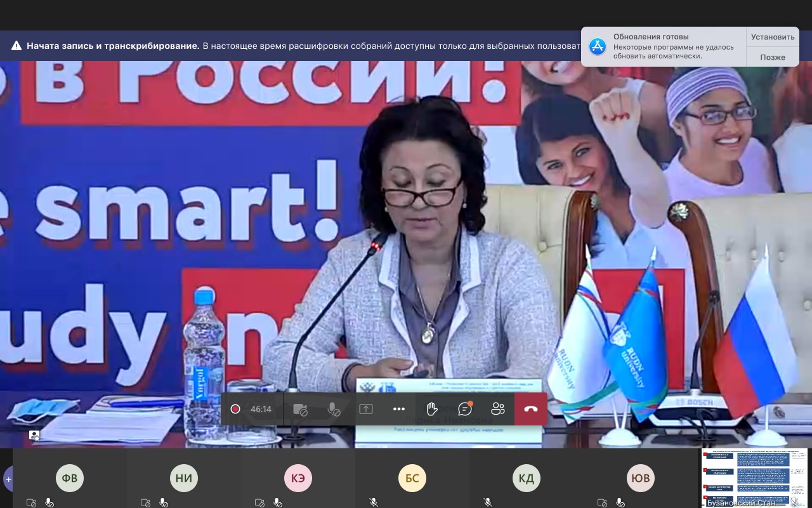Click ФВ's muted microphone icon
Image resolution: width=812 pixels, height=508 pixels.
click(x=49, y=502)
